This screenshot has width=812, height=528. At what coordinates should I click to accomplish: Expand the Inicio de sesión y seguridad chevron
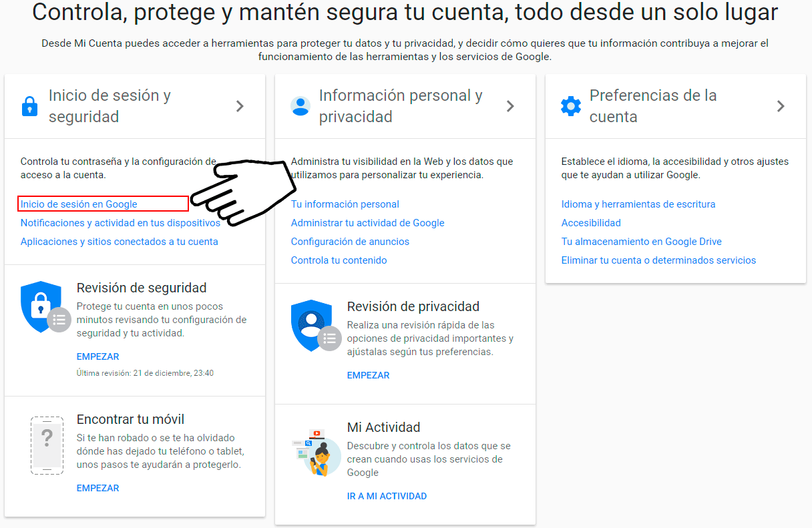click(240, 106)
